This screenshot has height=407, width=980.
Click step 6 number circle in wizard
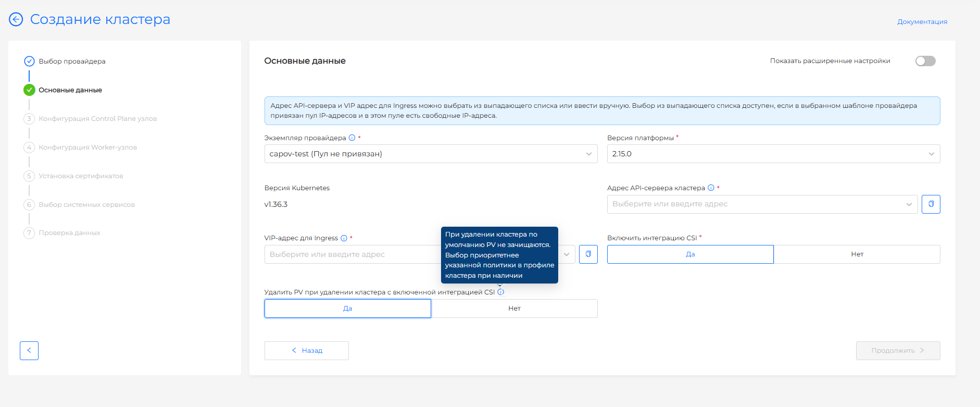29,205
